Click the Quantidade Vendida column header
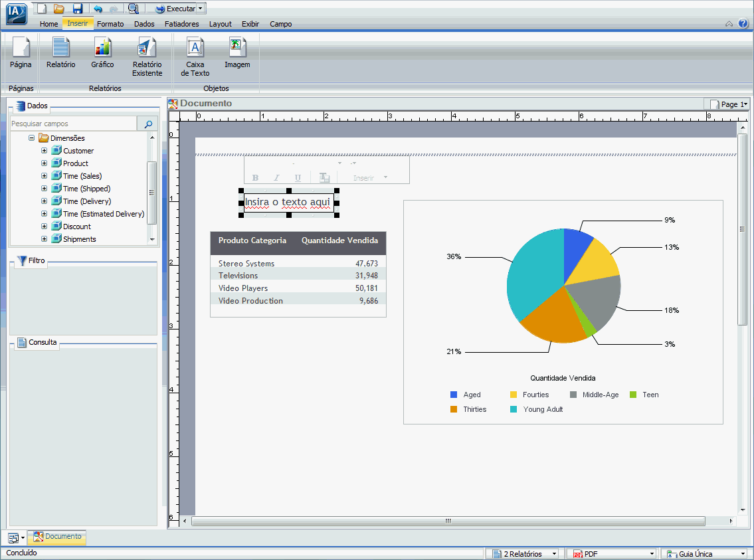Image resolution: width=754 pixels, height=560 pixels. [x=339, y=240]
